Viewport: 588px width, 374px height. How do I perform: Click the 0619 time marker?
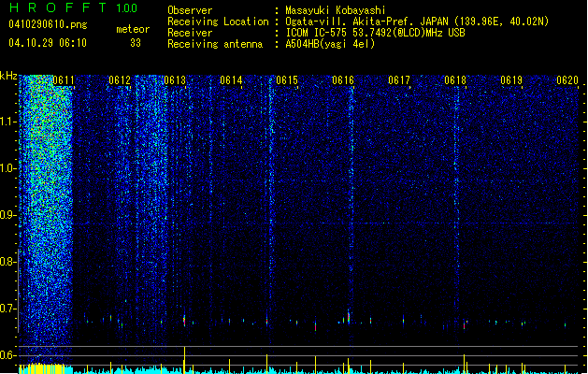click(x=511, y=80)
